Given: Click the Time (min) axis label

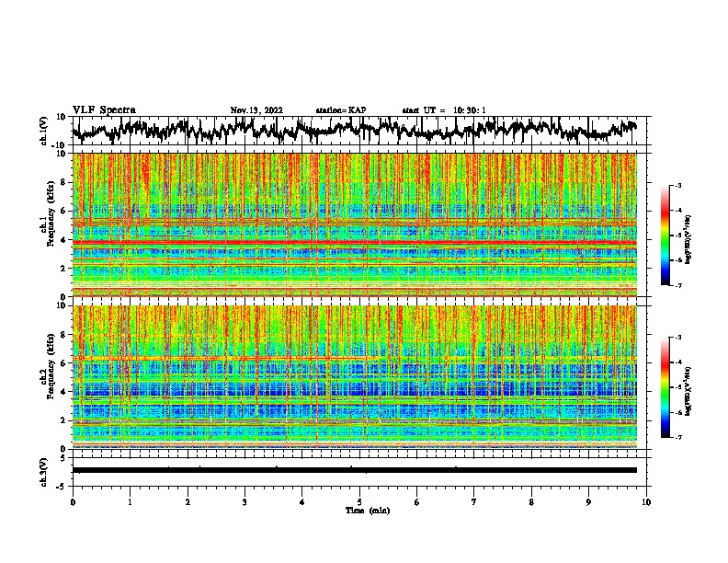Looking at the screenshot, I should [x=368, y=511].
